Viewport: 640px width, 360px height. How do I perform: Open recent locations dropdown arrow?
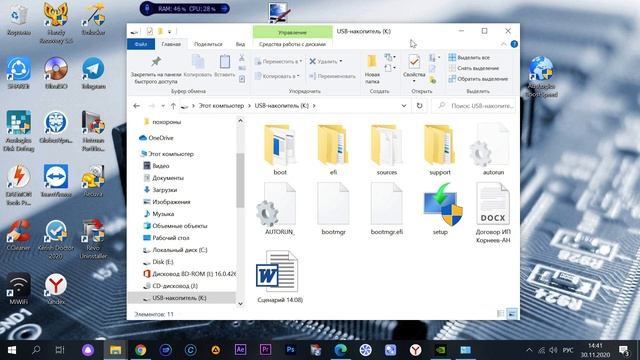pos(163,106)
